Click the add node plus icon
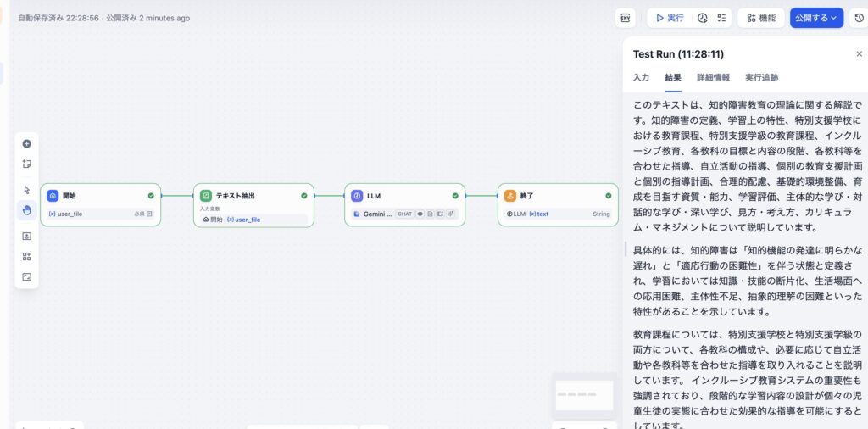Image resolution: width=868 pixels, height=429 pixels. coord(26,144)
